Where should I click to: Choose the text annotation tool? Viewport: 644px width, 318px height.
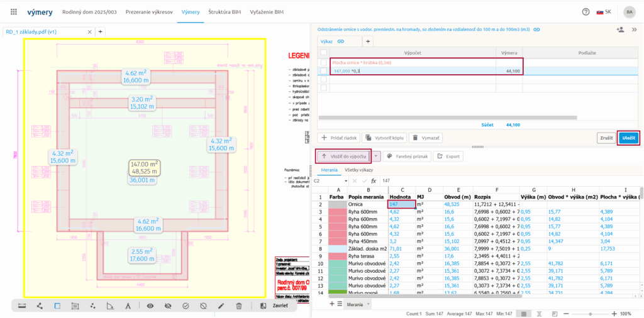click(128, 306)
